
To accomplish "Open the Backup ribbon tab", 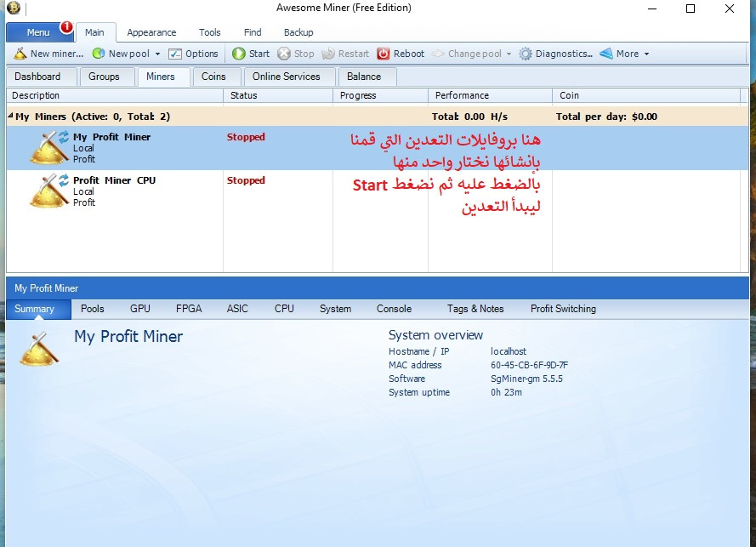I will click(298, 32).
